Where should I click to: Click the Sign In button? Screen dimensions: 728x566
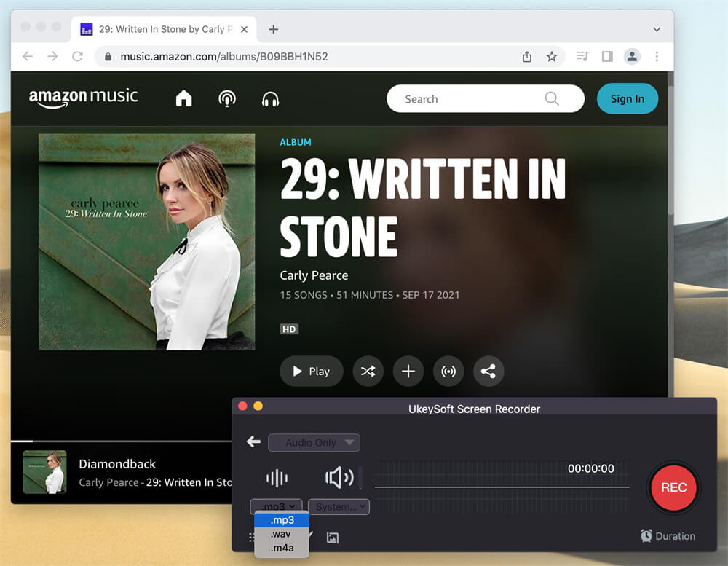628,98
